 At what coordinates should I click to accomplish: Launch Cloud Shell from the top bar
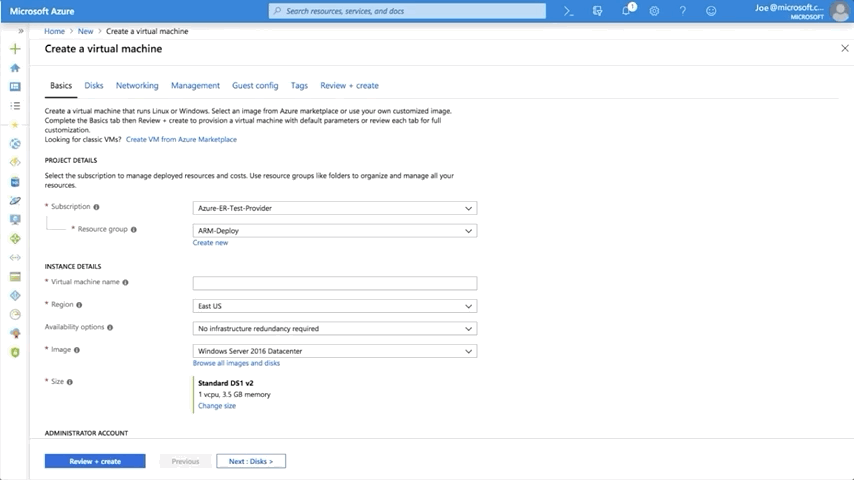[x=569, y=11]
